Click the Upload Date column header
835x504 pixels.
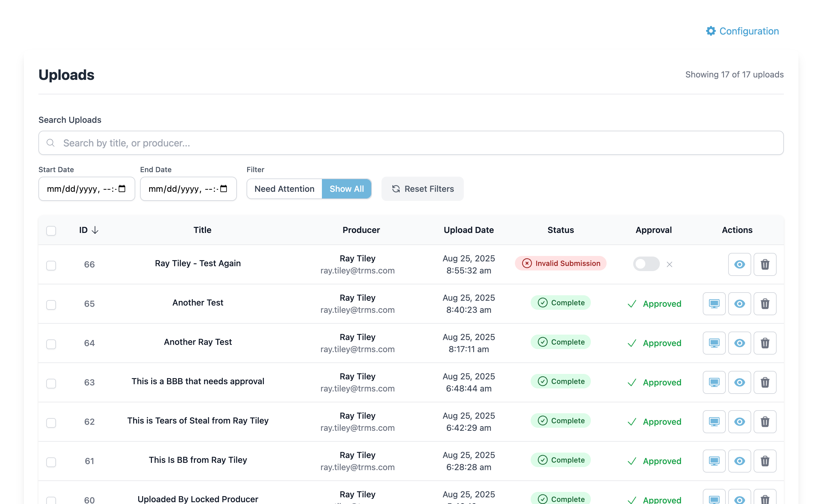click(x=469, y=230)
